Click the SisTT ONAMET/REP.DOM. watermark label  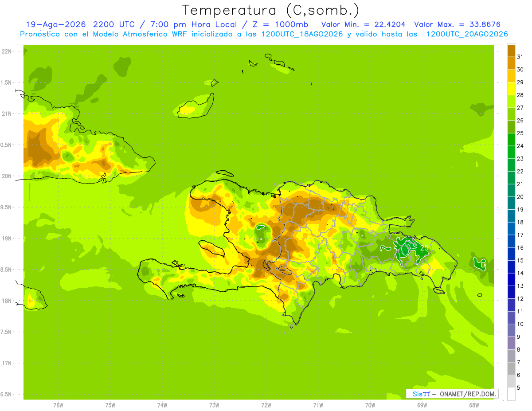[x=452, y=394]
